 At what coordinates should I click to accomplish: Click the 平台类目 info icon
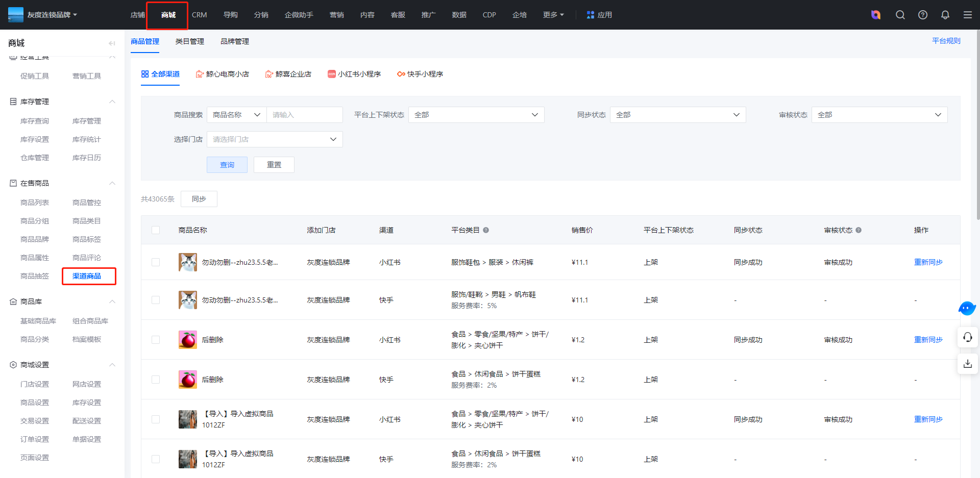point(486,230)
